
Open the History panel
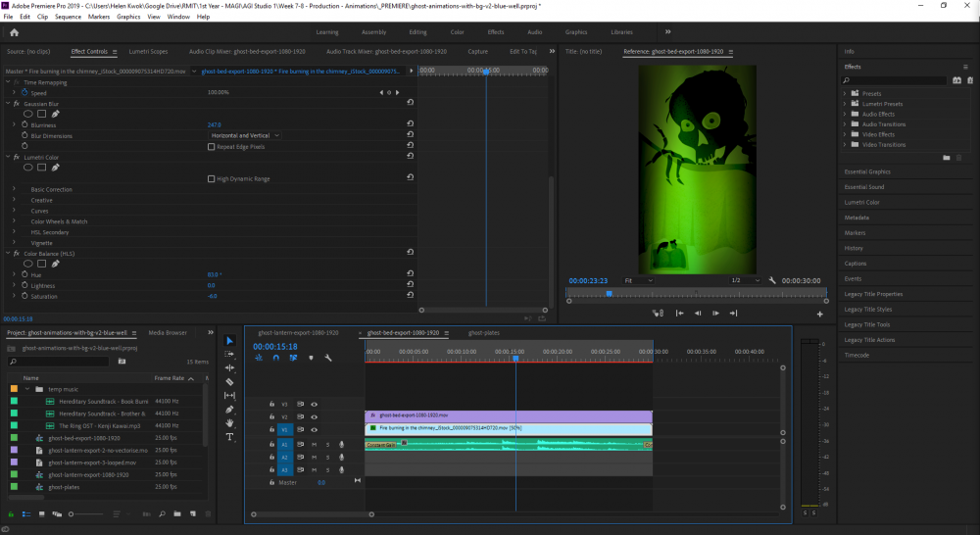click(854, 248)
